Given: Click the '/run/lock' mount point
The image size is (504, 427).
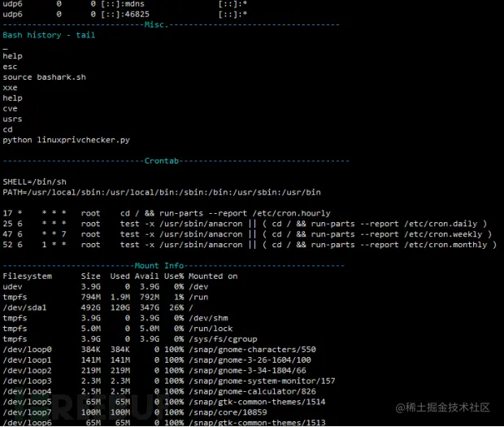Looking at the screenshot, I should pyautogui.click(x=211, y=329).
